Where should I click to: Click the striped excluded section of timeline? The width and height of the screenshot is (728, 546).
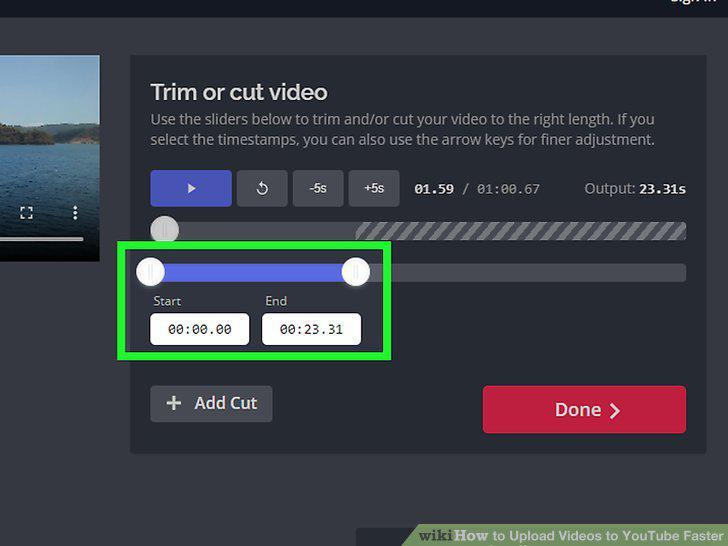(x=521, y=231)
